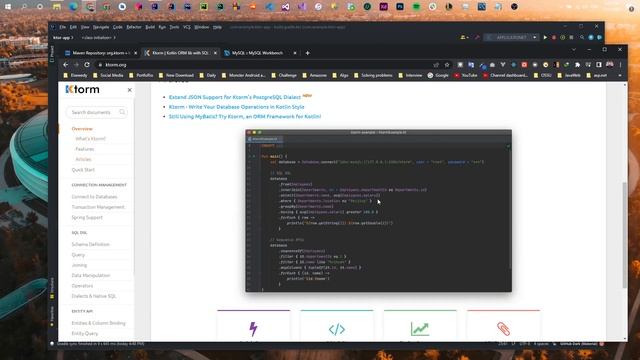Click the purple lightning bolt feature icon

(x=253, y=329)
